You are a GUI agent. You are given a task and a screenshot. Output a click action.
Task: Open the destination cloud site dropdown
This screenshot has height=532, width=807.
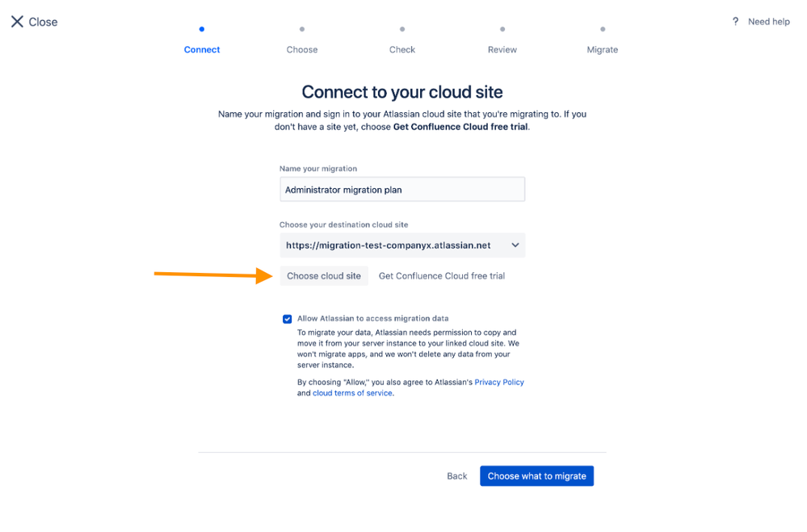402,245
